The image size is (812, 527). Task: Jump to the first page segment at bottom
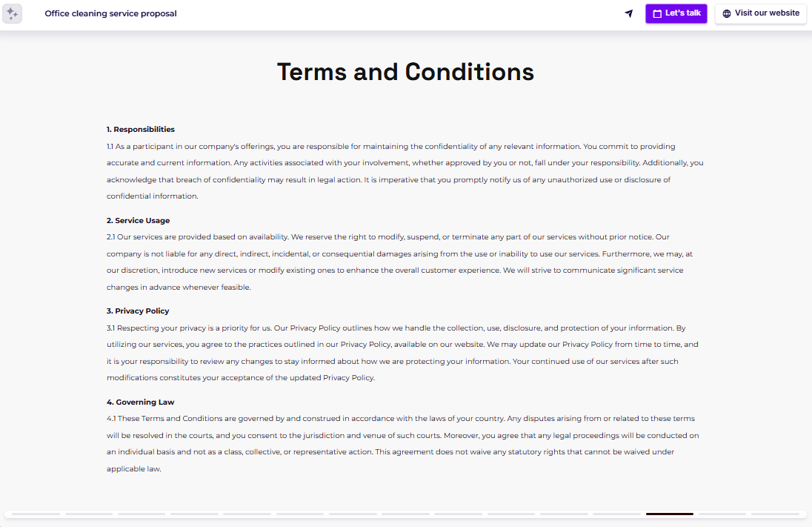point(36,513)
